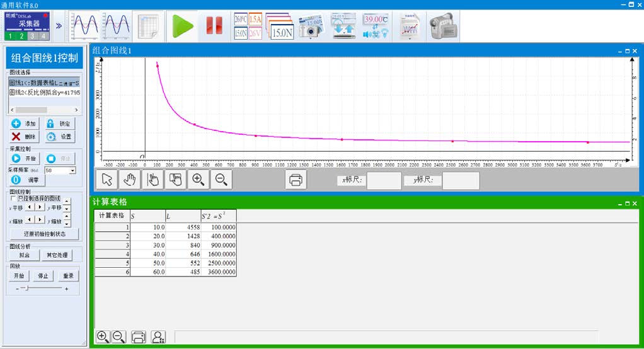Select 图线2 反比例拟合 in the curve list
Screen dimensions: 644x349
coord(44,93)
